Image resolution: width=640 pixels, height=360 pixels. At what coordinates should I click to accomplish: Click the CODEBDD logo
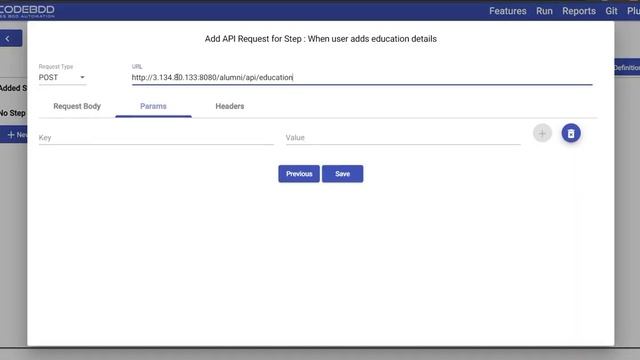pyautogui.click(x=27, y=11)
